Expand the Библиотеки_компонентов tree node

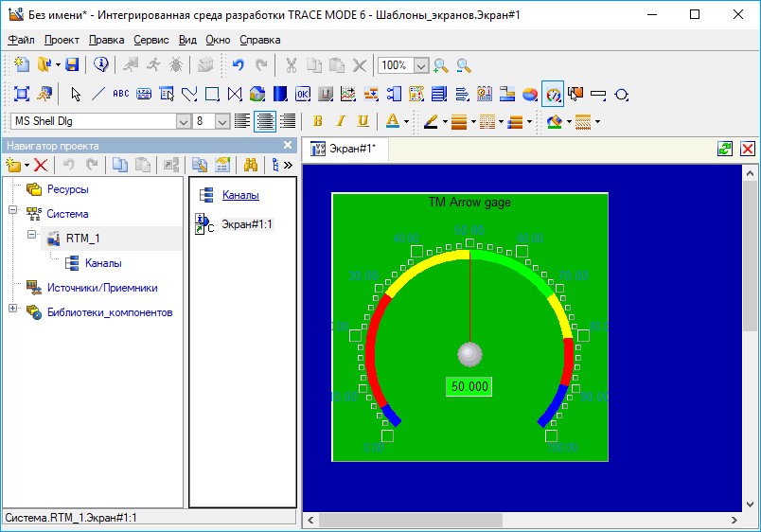pyautogui.click(x=12, y=309)
